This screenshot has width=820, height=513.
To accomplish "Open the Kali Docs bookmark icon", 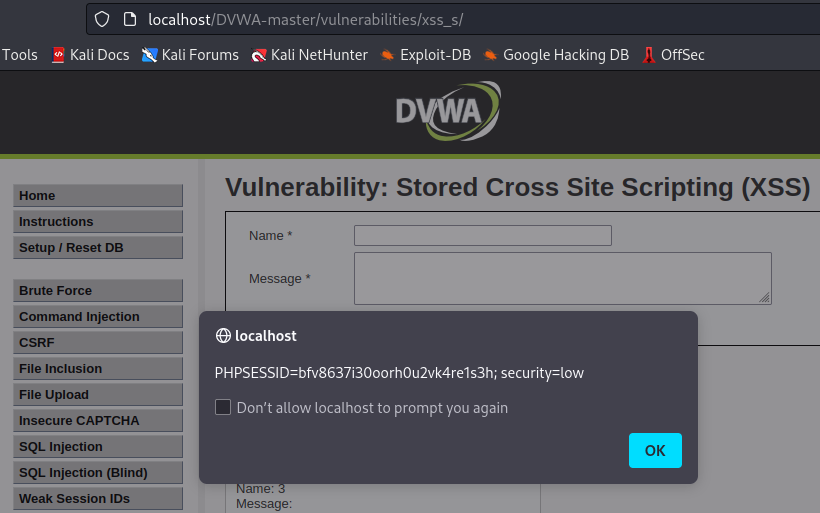I will [58, 55].
